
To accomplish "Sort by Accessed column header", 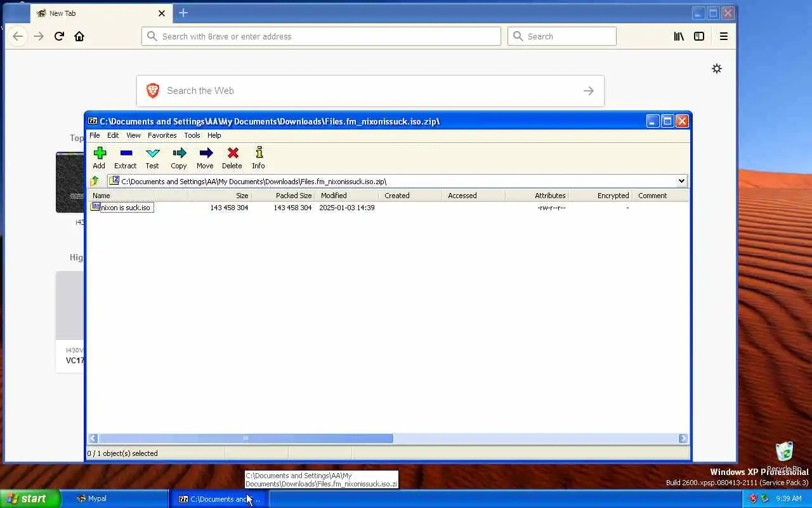I will [473, 196].
